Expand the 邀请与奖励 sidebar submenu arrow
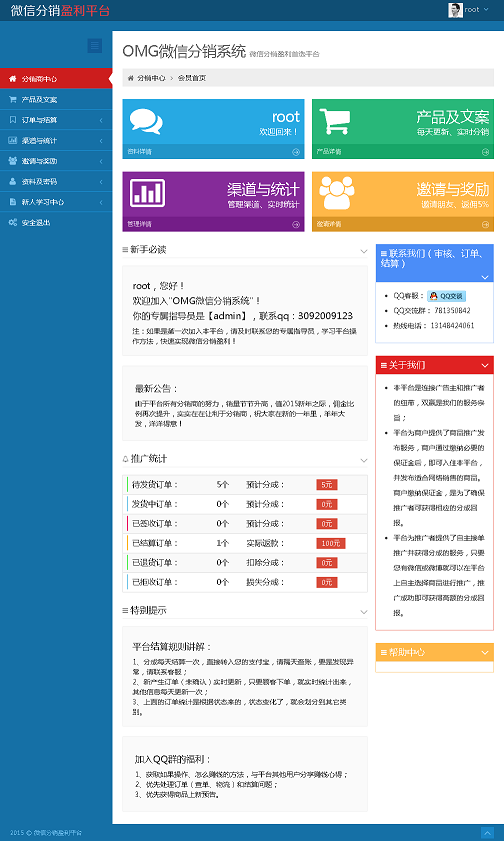 tap(101, 161)
